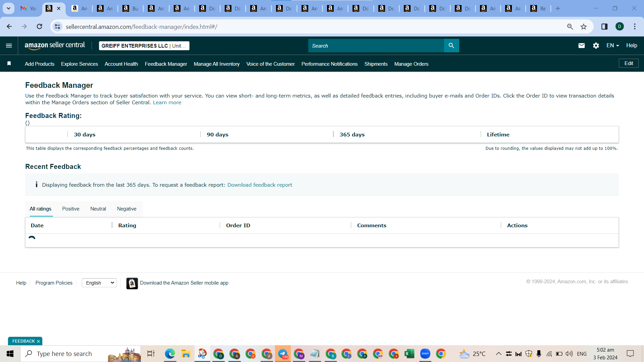Switch to the Gmail browser tab
The height and width of the screenshot is (362, 644).
point(28,8)
